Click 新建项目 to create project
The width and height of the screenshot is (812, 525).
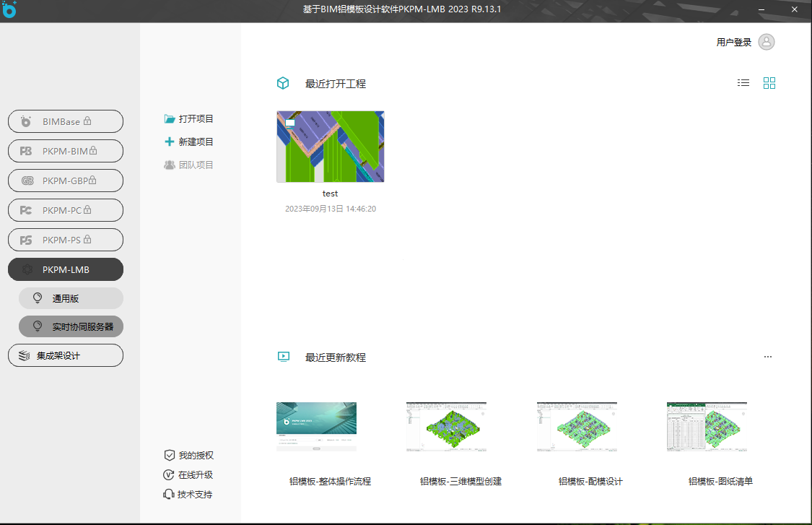pyautogui.click(x=196, y=142)
